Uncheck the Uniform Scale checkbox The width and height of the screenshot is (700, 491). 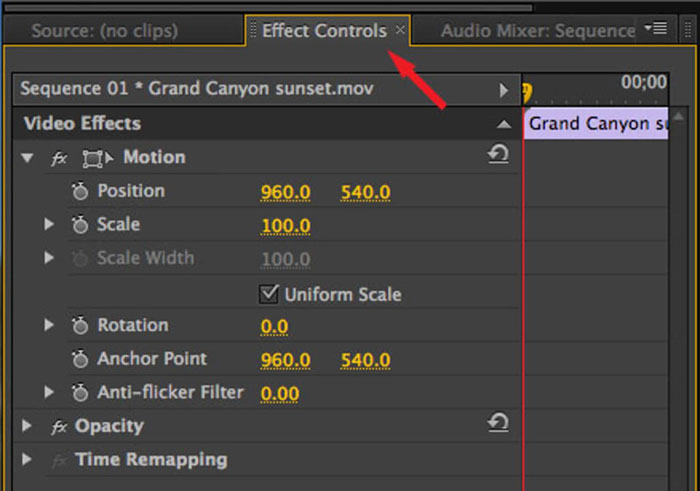click(x=268, y=294)
